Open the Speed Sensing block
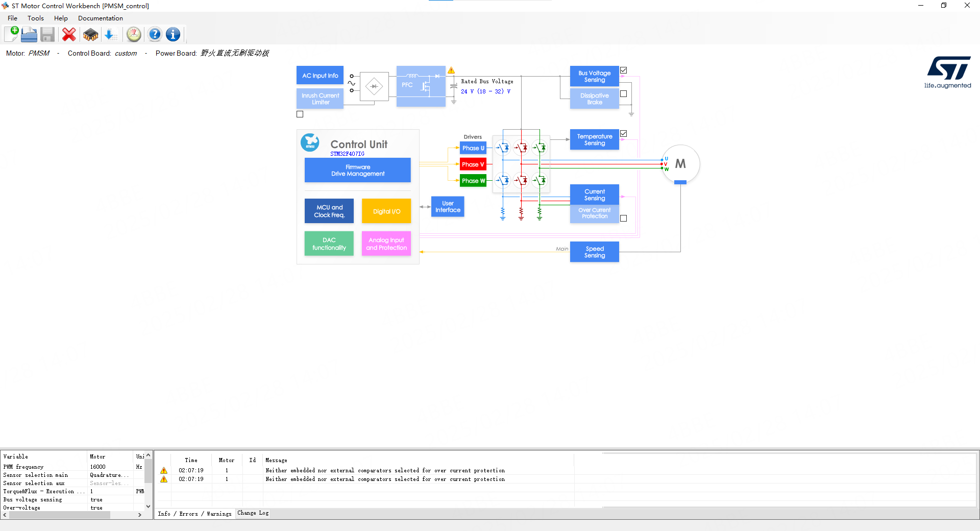 (595, 252)
